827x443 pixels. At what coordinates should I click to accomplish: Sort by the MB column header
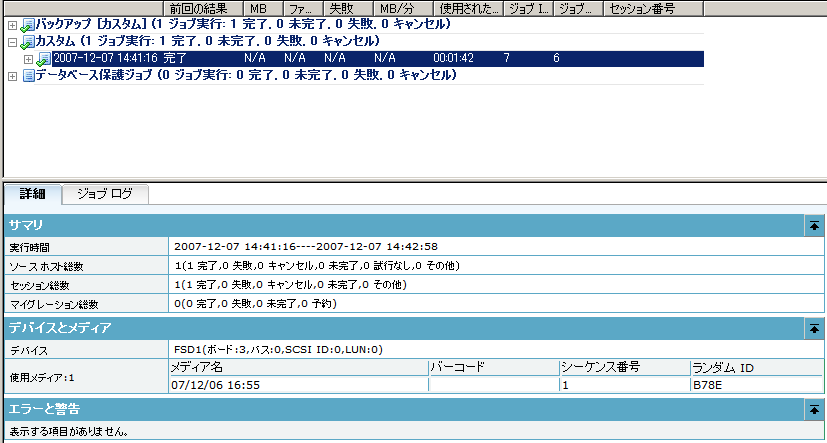tap(264, 8)
